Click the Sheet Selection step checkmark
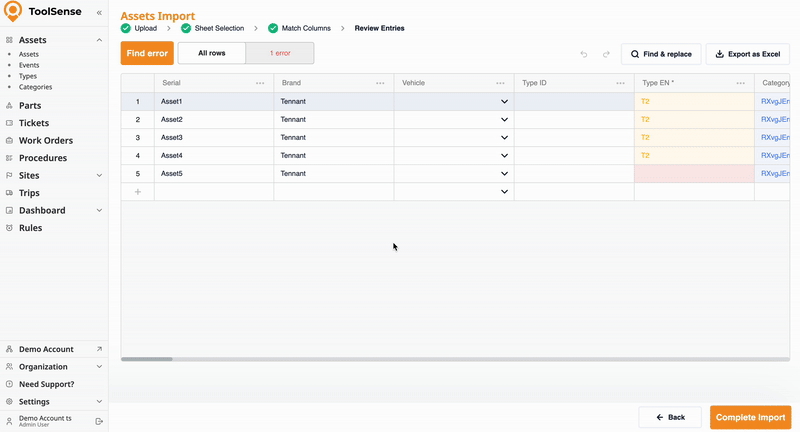Screen dimensions: 800x432 coord(186,28)
